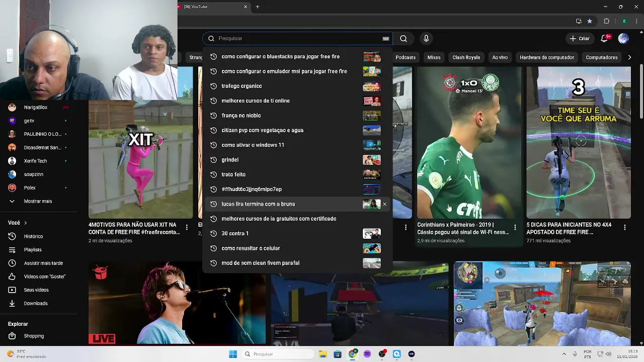644x362 pixels.
Task: Open Spotify from the taskbar
Action: coord(367,354)
